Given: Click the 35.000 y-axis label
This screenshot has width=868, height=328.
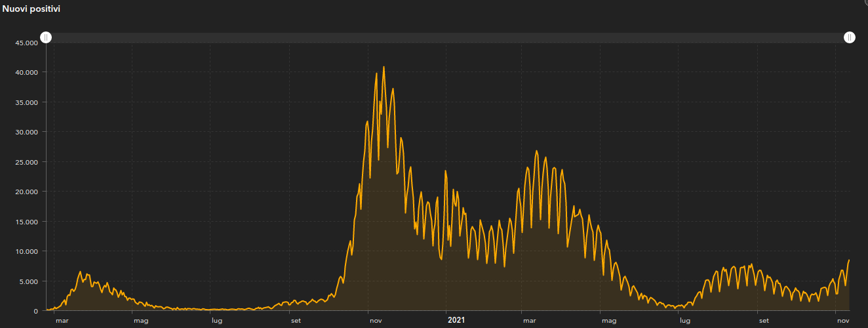Looking at the screenshot, I should coord(26,102).
